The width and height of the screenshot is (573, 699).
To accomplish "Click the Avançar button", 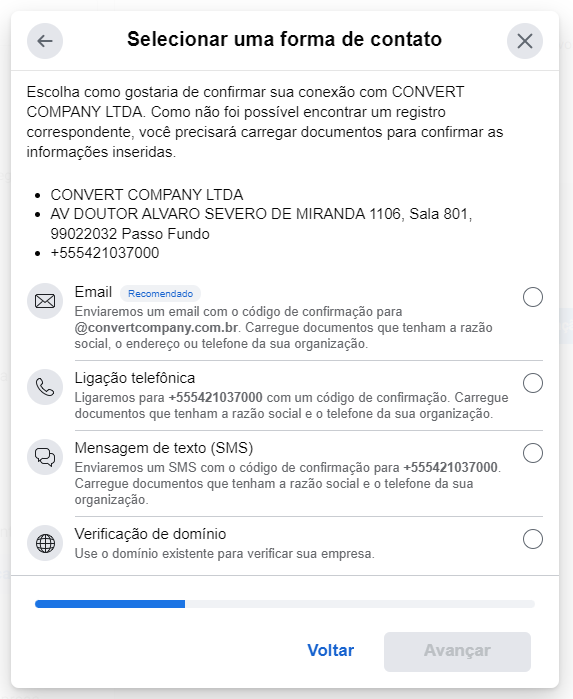I will point(457,651).
